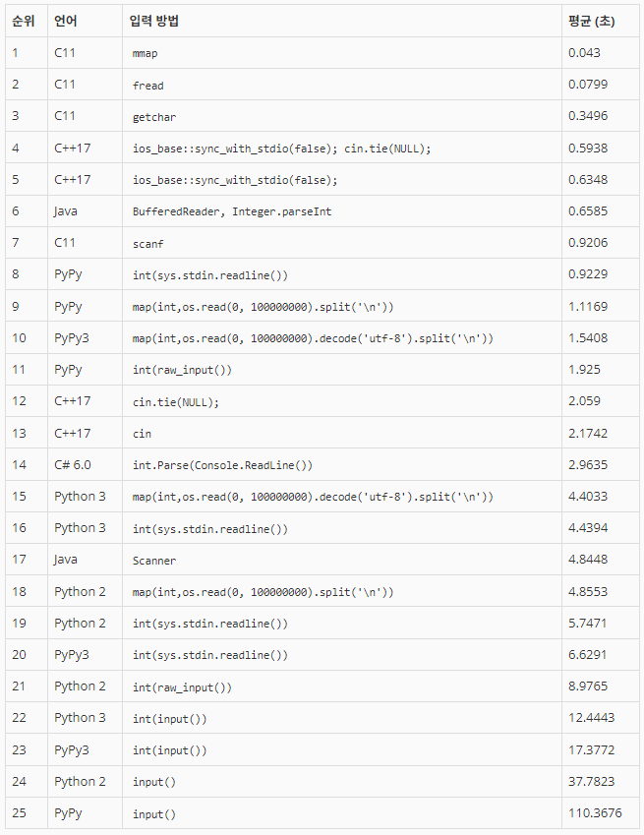The height and width of the screenshot is (835, 644).
Task: Select the average time value 1.5408
Action: (588, 337)
